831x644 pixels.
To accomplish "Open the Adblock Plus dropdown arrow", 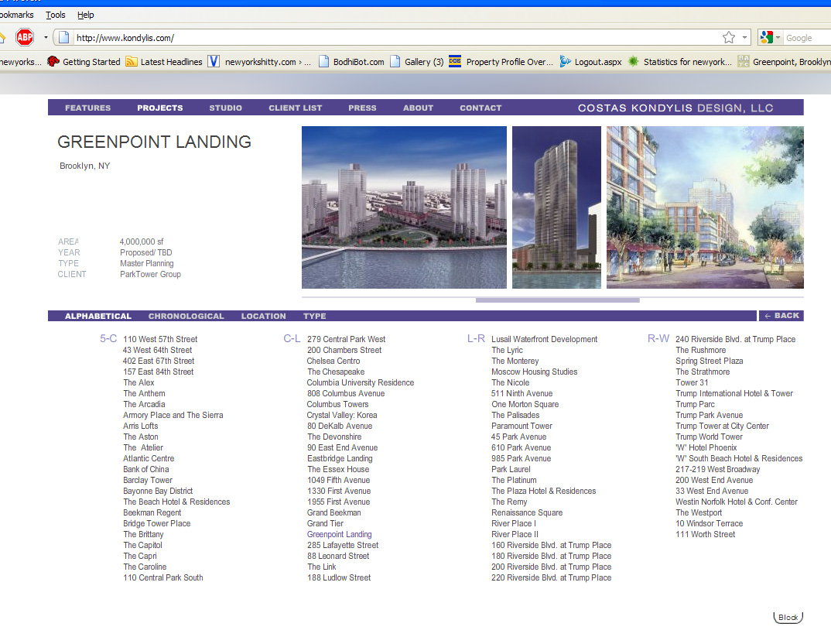I will pyautogui.click(x=46, y=37).
